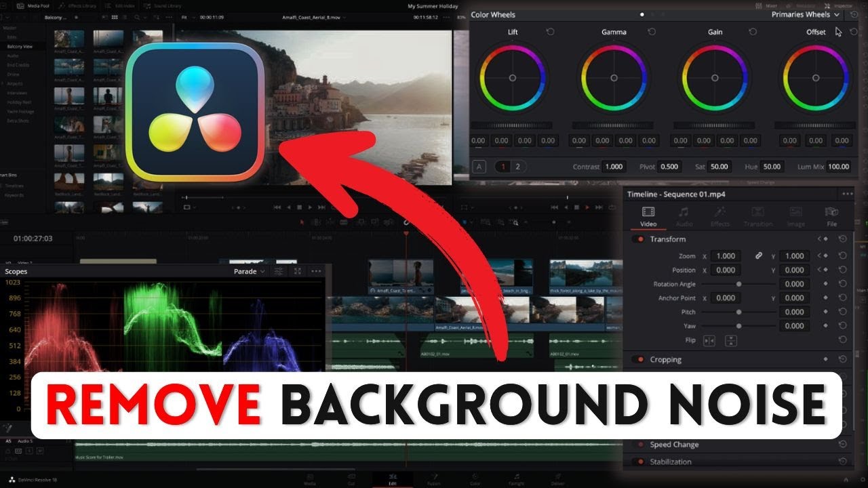Adjust the Pitch slider handle
The height and width of the screenshot is (488, 868).
click(738, 312)
